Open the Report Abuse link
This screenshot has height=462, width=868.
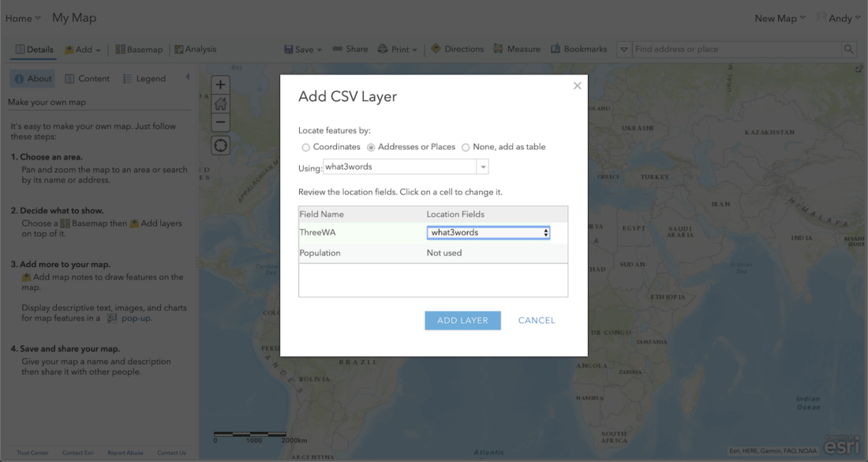pyautogui.click(x=125, y=453)
